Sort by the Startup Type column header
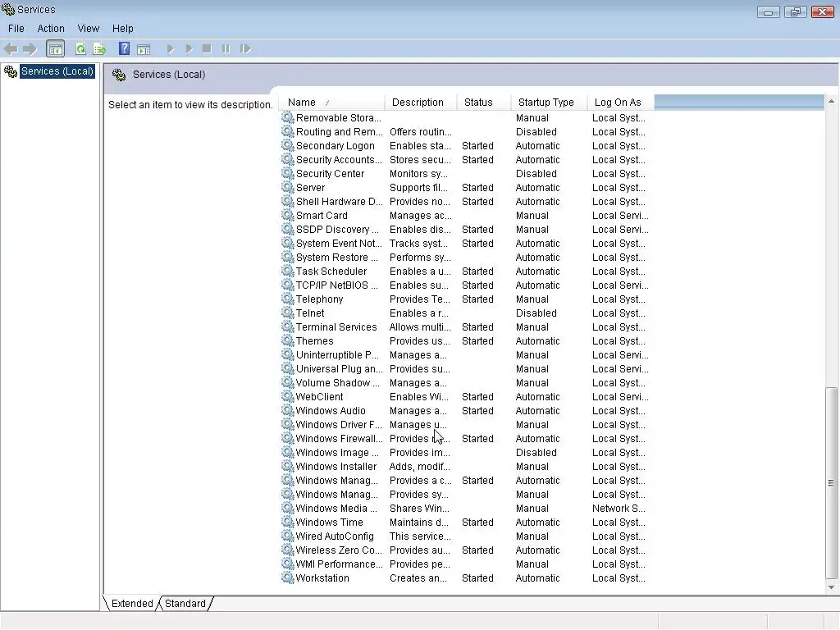The height and width of the screenshot is (630, 840). click(549, 103)
